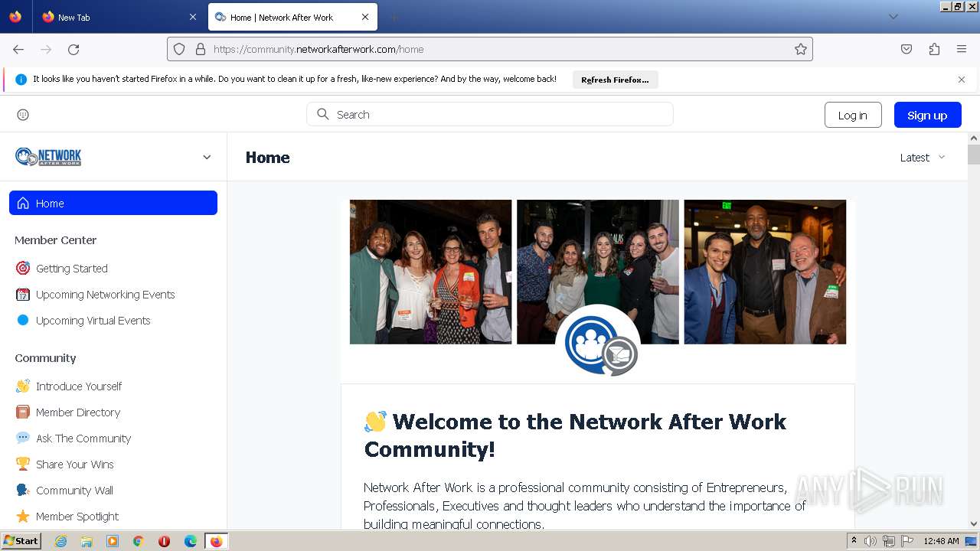The width and height of the screenshot is (980, 551).
Task: Click the left group photo banner image
Action: [x=430, y=272]
